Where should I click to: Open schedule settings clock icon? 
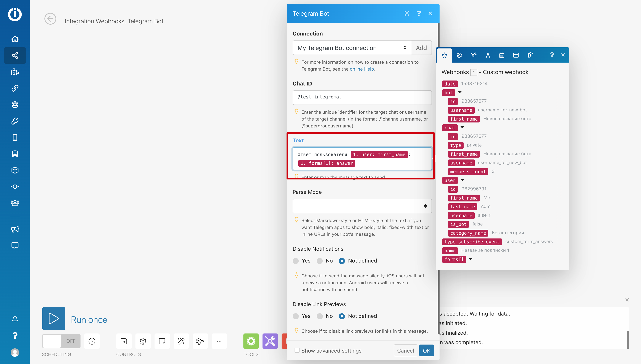point(92,341)
